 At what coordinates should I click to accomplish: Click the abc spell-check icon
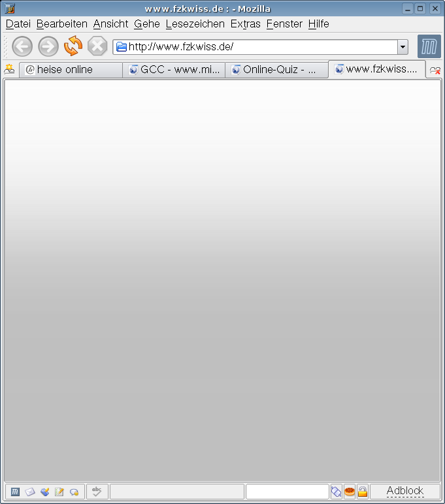pos(97,492)
